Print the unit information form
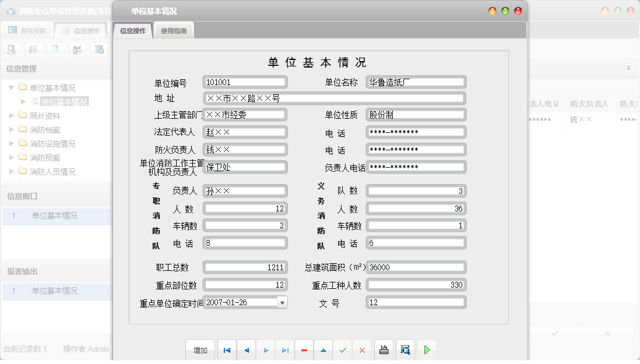640x364 pixels. 384,349
